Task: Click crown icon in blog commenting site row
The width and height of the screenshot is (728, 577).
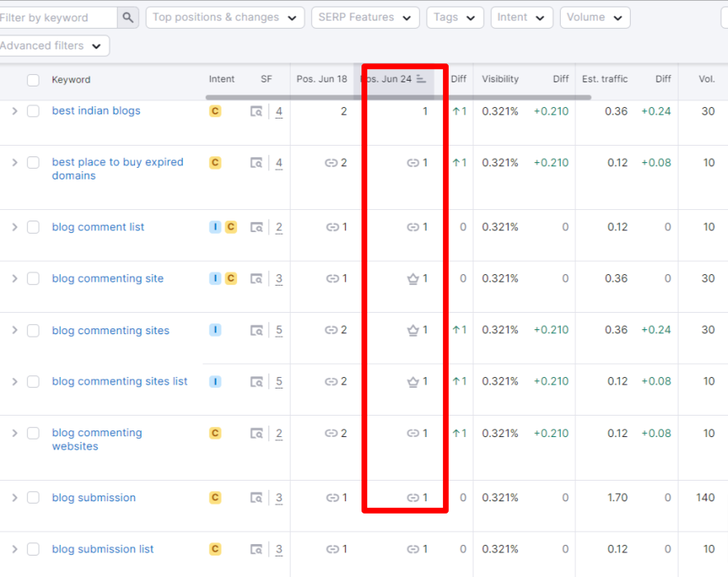Action: click(413, 279)
